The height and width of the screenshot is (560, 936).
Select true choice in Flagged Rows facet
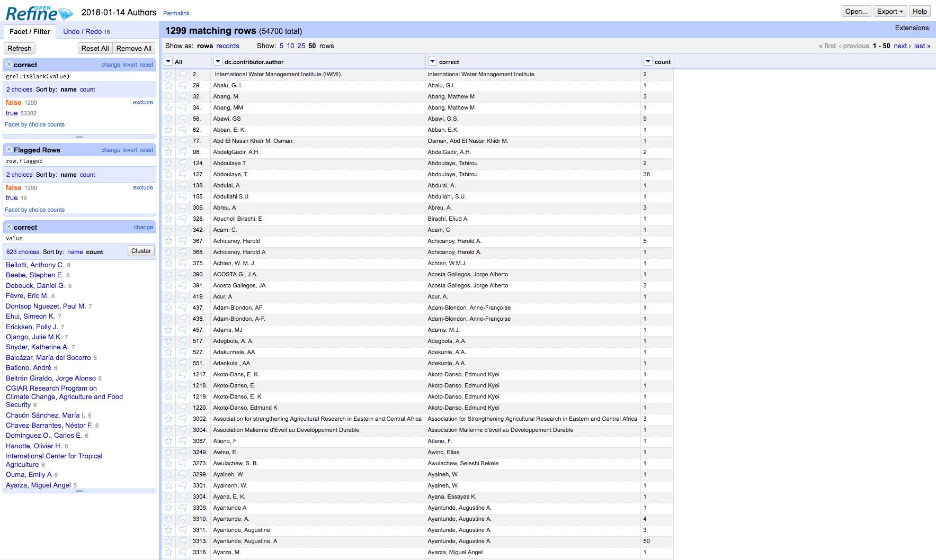(x=12, y=198)
